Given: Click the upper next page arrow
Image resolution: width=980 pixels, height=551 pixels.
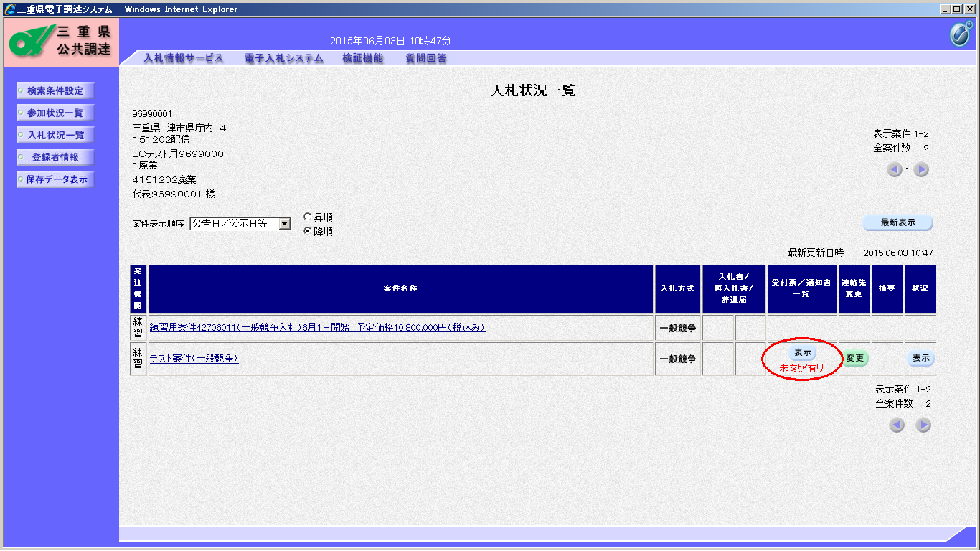Looking at the screenshot, I should click(923, 170).
